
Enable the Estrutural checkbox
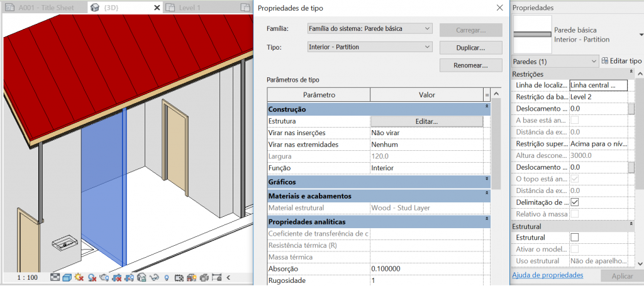[x=574, y=238]
